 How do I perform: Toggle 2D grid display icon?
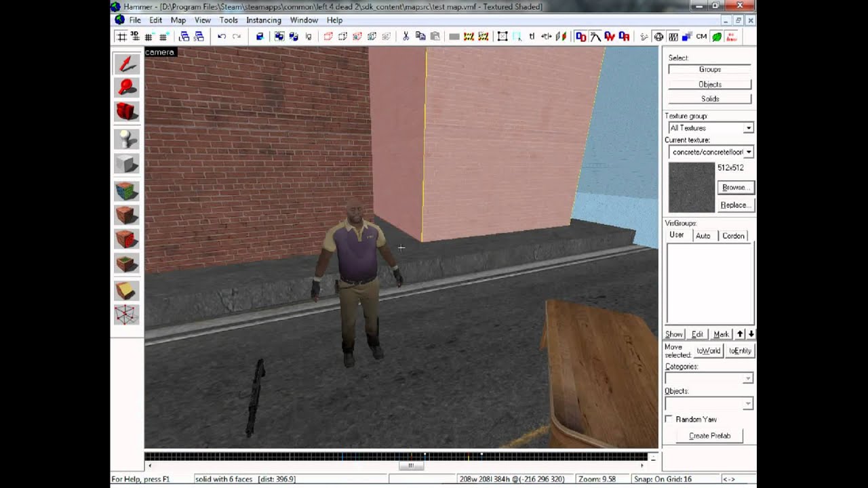[121, 37]
